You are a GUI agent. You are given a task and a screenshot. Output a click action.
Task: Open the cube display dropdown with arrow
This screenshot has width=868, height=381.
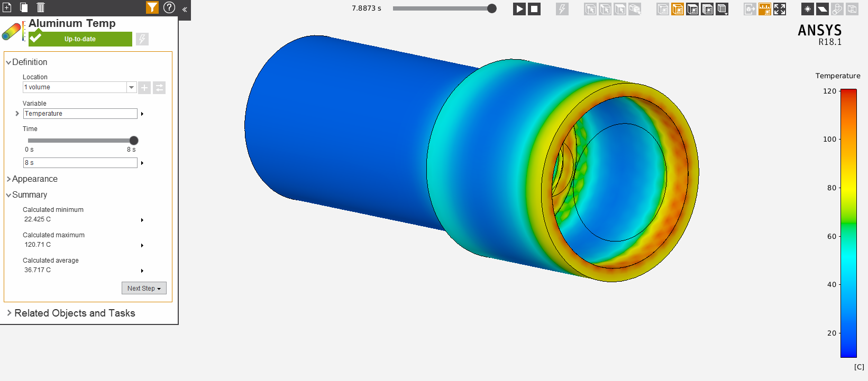point(722,9)
